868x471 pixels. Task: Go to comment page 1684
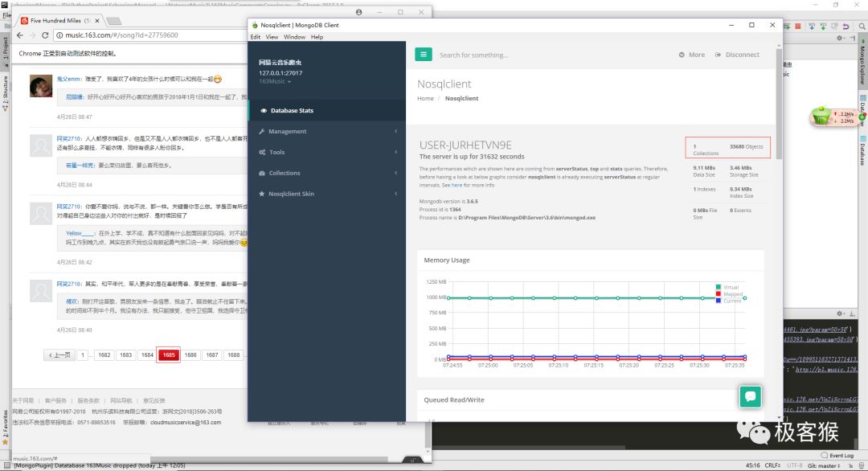[147, 354]
